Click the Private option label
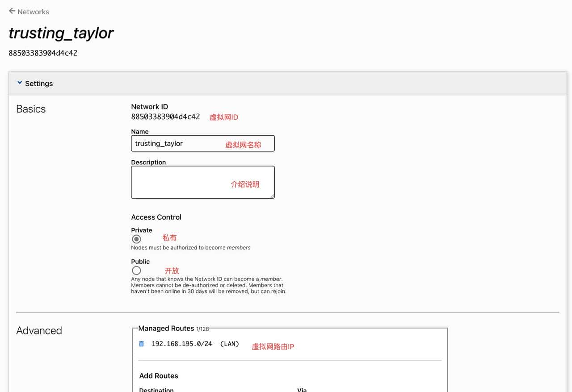 [x=142, y=230]
